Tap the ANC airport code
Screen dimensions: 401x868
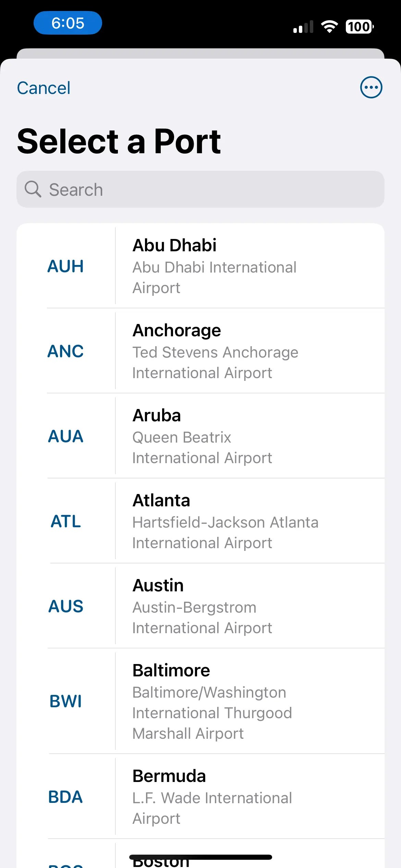pos(65,351)
